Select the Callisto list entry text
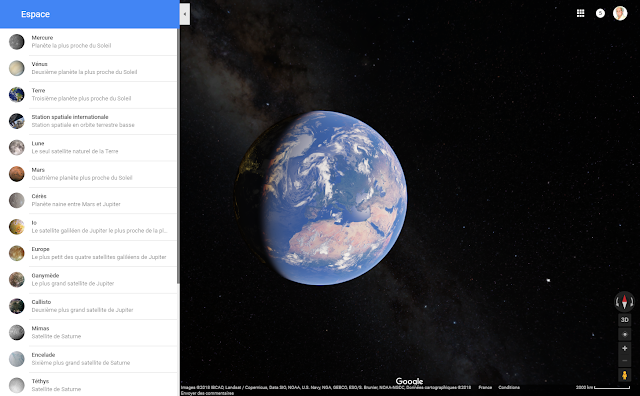The height and width of the screenshot is (396, 640). [x=41, y=302]
